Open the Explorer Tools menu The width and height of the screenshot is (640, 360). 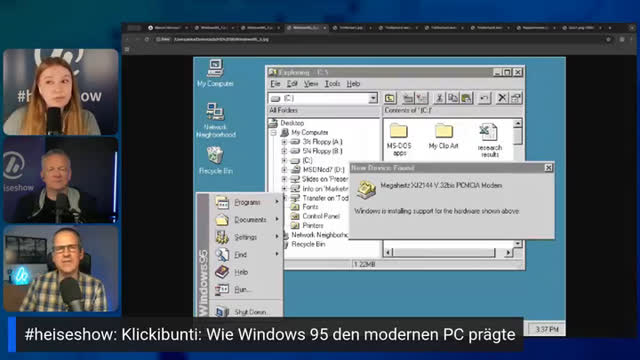[x=332, y=84]
